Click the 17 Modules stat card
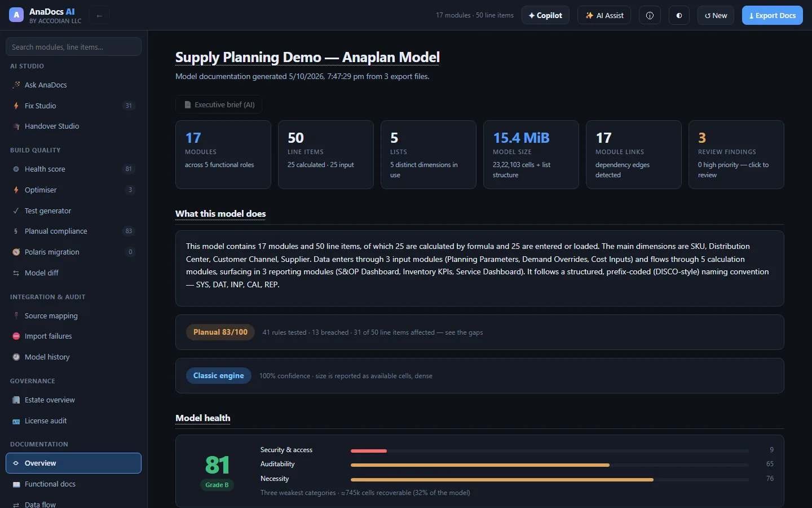Image resolution: width=812 pixels, height=508 pixels. click(223, 155)
